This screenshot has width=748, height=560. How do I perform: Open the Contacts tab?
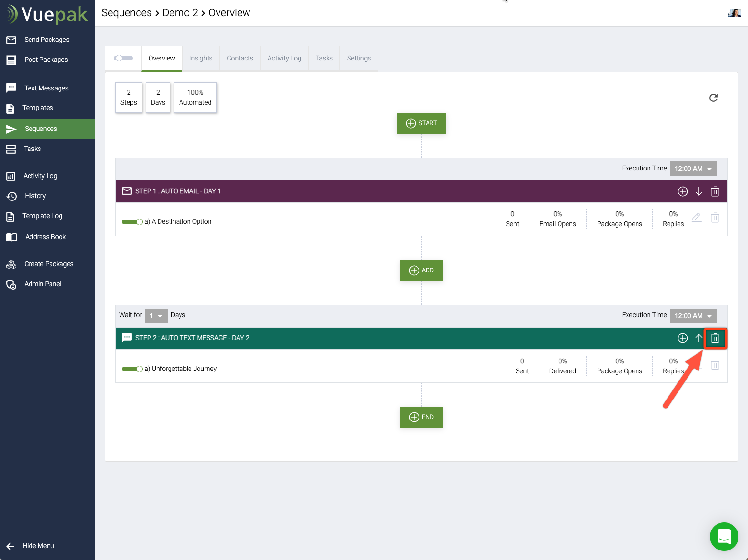(239, 58)
